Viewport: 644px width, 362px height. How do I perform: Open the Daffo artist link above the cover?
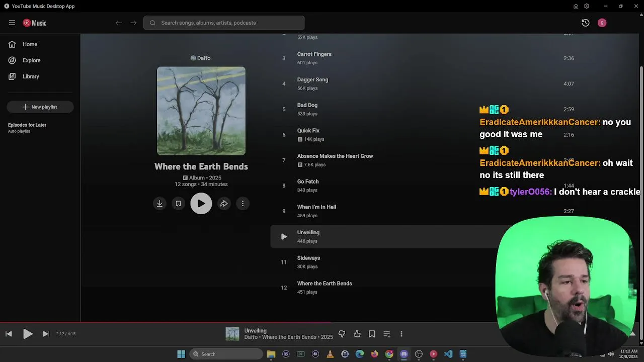[x=200, y=58]
